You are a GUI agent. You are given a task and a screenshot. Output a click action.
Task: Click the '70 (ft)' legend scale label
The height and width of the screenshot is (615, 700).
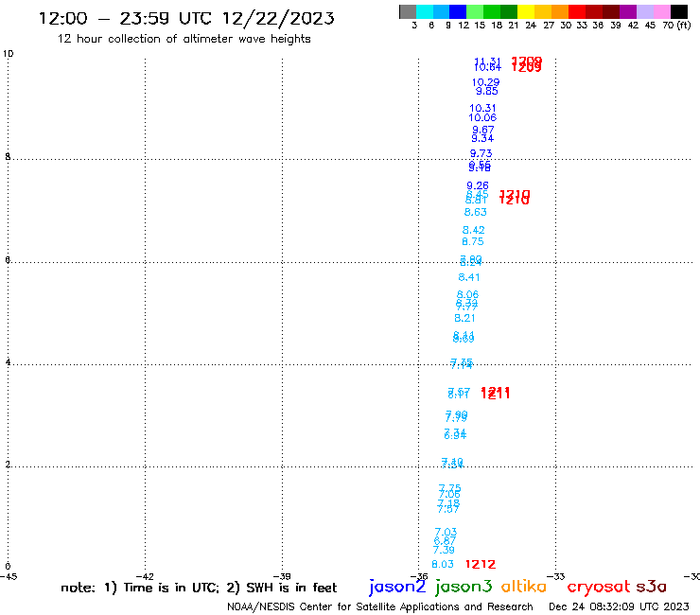[x=676, y=26]
